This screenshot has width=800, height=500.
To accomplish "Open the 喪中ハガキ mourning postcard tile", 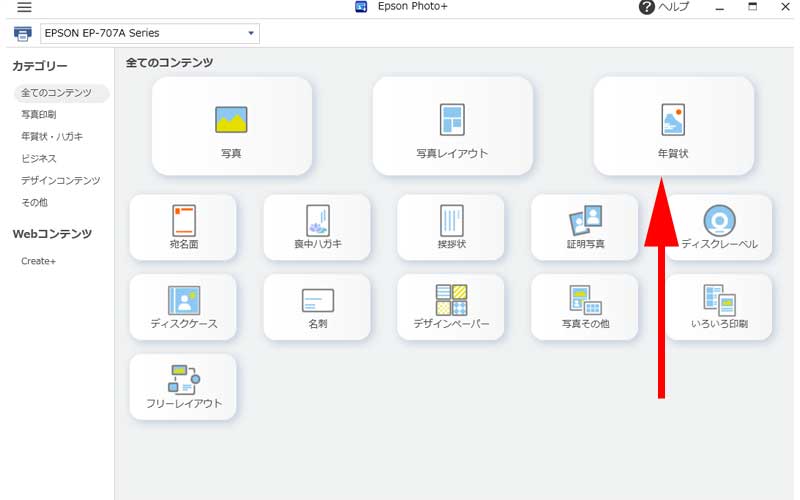I will pos(317,227).
